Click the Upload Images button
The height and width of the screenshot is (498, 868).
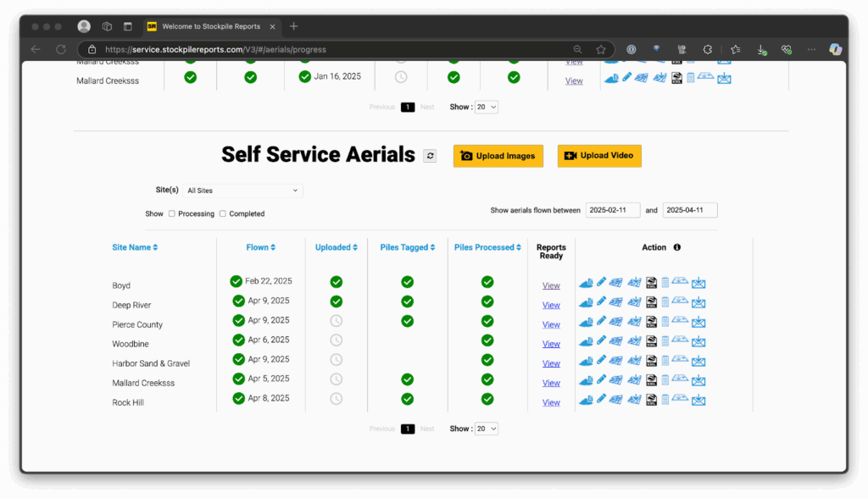coord(498,156)
